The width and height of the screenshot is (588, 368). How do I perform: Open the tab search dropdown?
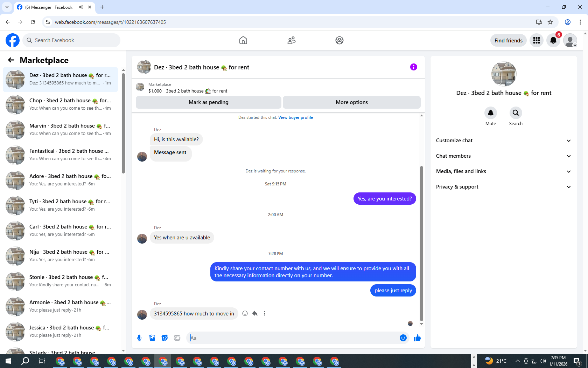coord(7,7)
